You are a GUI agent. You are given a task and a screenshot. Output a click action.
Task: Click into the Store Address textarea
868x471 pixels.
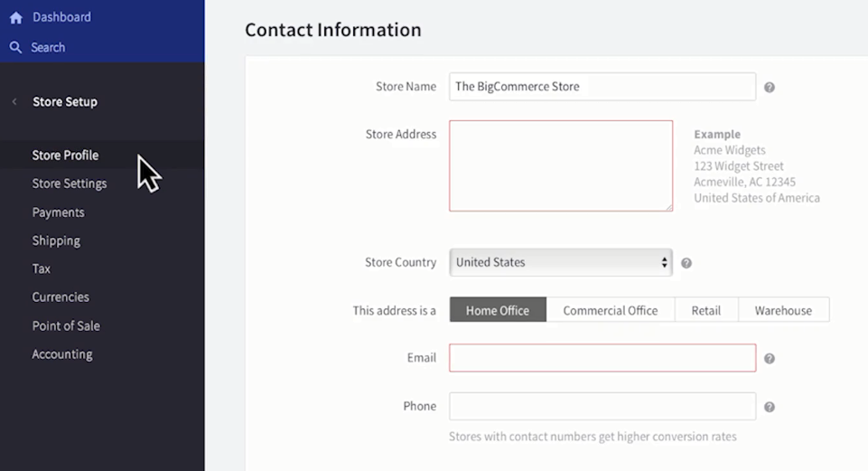tap(561, 165)
